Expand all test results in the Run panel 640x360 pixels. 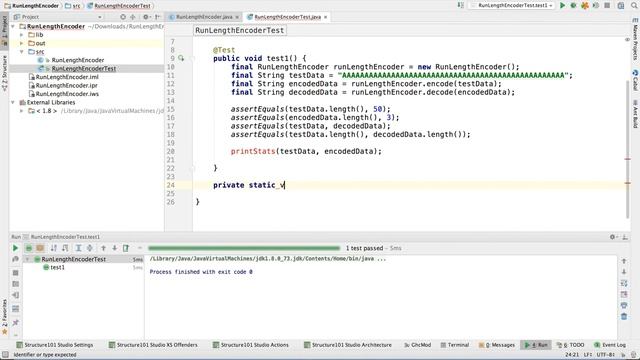coord(78,248)
